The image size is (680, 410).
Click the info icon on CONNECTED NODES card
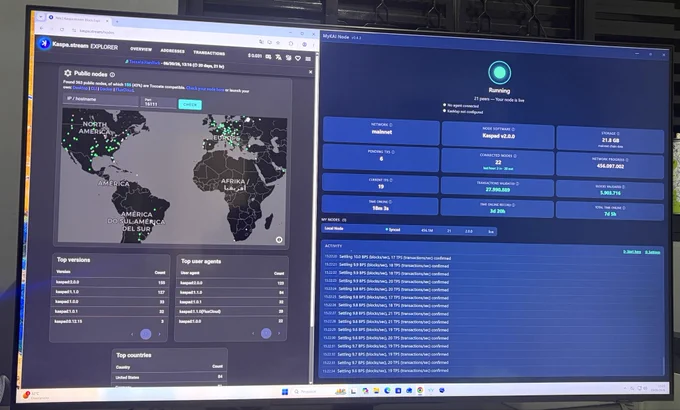coord(515,156)
